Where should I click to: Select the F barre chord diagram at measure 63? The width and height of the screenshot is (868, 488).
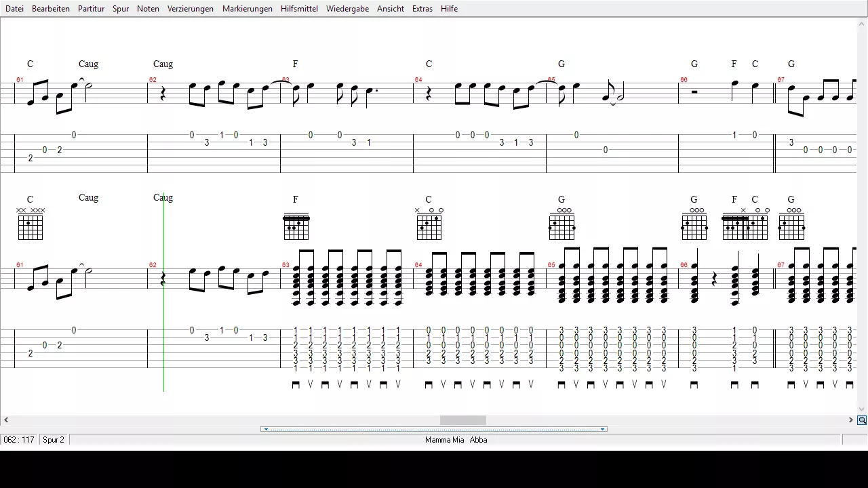[296, 226]
